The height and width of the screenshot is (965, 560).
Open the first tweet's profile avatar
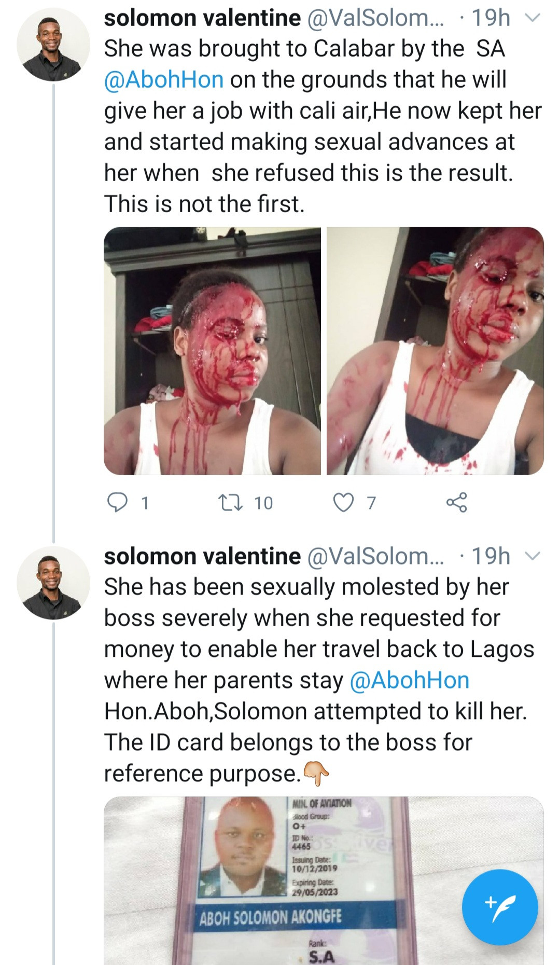coord(53,45)
